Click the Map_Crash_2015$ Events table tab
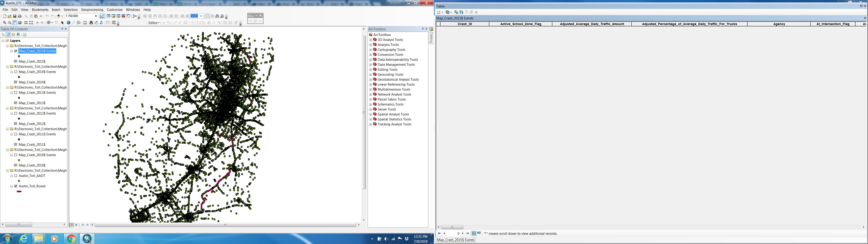 point(455,240)
